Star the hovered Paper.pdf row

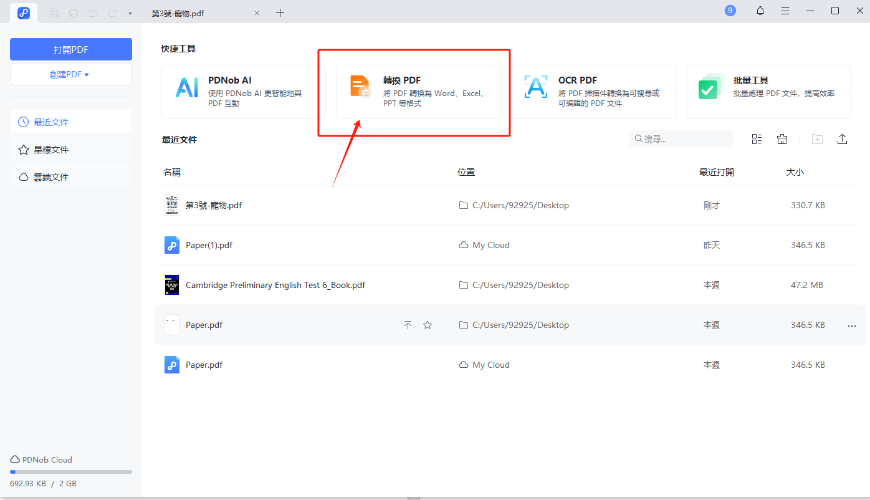pos(427,325)
